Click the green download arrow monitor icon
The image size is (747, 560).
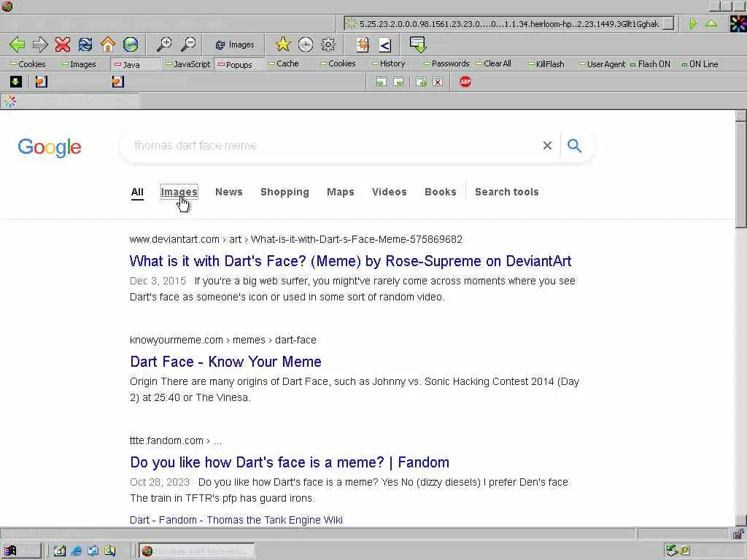[x=418, y=44]
